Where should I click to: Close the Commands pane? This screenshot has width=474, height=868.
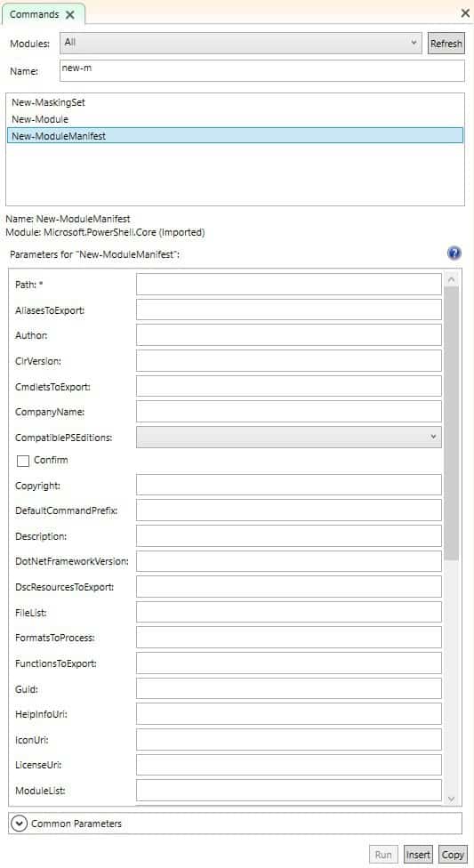tap(465, 13)
